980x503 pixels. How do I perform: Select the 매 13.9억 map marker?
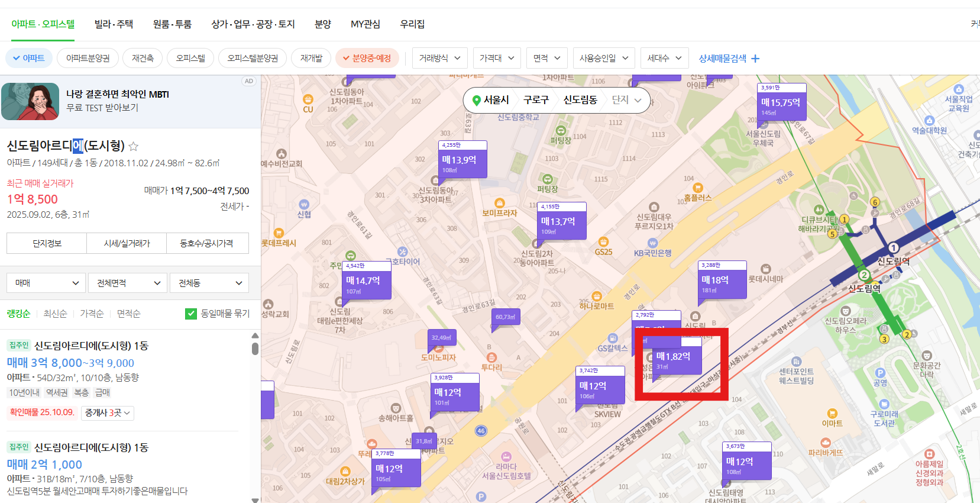click(462, 159)
